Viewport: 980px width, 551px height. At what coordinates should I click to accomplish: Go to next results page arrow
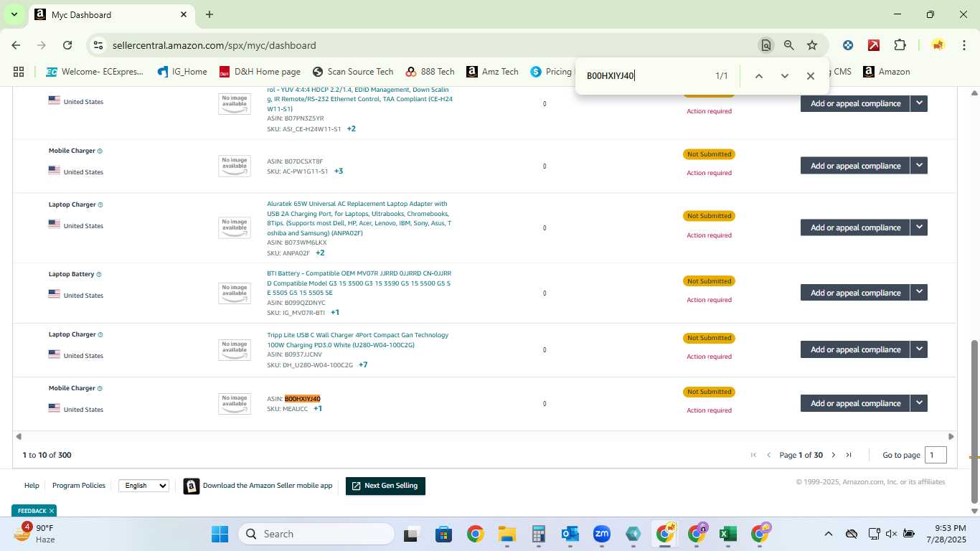pyautogui.click(x=833, y=455)
